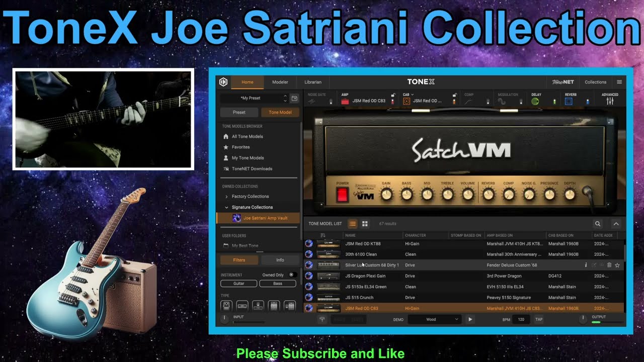Switch to the Librarian tab
Image resolution: width=644 pixels, height=362 pixels.
pyautogui.click(x=313, y=82)
